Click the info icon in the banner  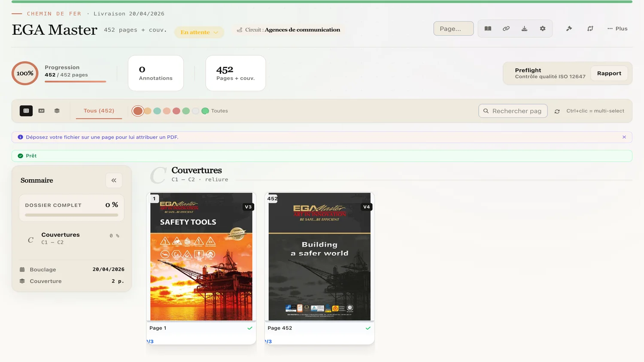[20, 137]
